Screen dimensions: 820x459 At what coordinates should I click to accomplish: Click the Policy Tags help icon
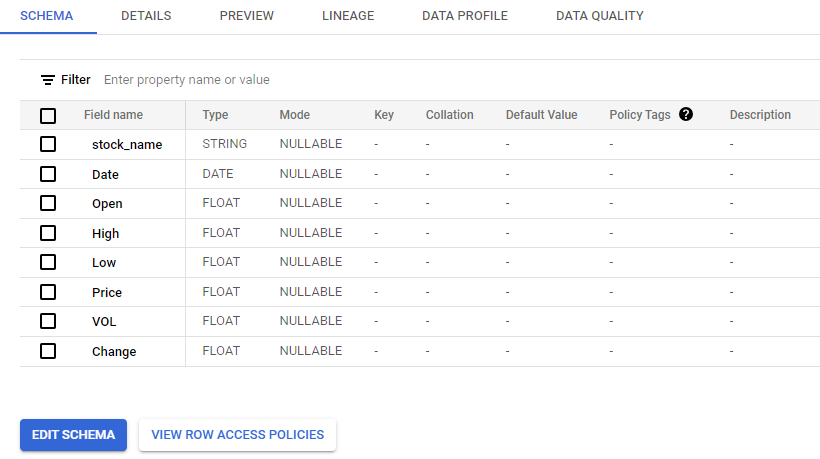[686, 114]
